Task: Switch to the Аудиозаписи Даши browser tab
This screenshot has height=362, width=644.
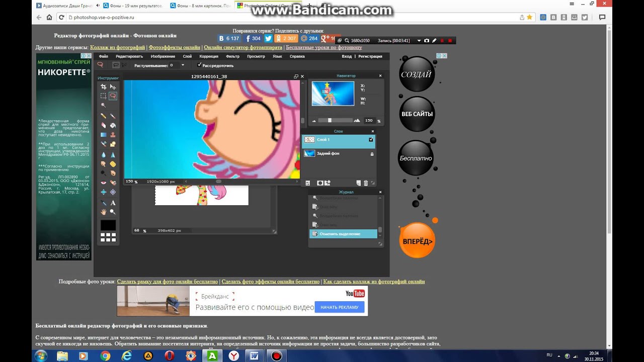Action: pyautogui.click(x=66, y=6)
